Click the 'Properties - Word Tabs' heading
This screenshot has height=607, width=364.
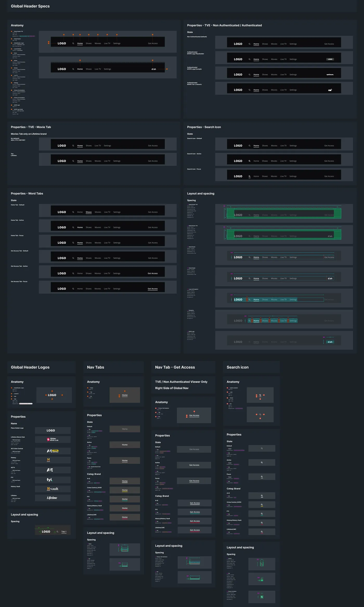[x=27, y=194]
